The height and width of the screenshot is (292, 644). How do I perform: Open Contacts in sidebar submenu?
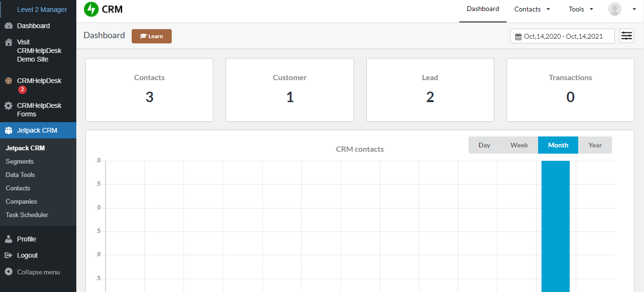click(x=18, y=188)
